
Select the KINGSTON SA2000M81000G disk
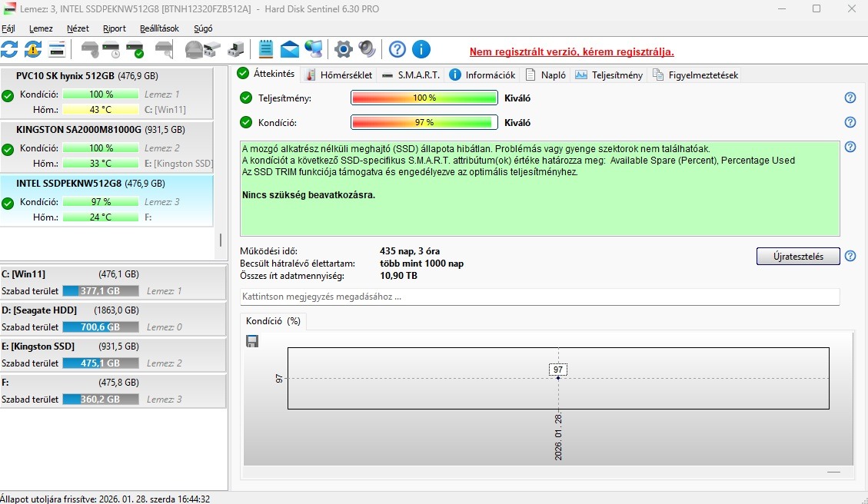tap(107, 146)
